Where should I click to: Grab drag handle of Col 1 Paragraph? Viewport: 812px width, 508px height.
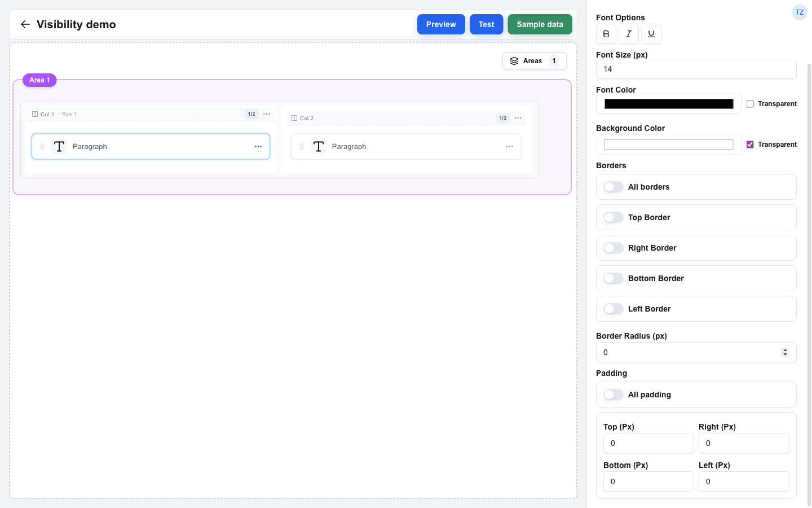point(42,147)
